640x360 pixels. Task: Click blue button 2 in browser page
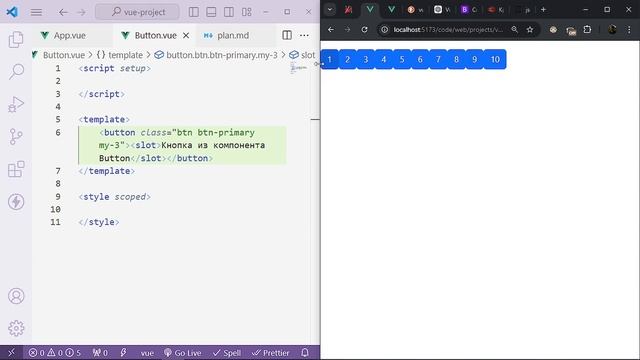(x=348, y=60)
